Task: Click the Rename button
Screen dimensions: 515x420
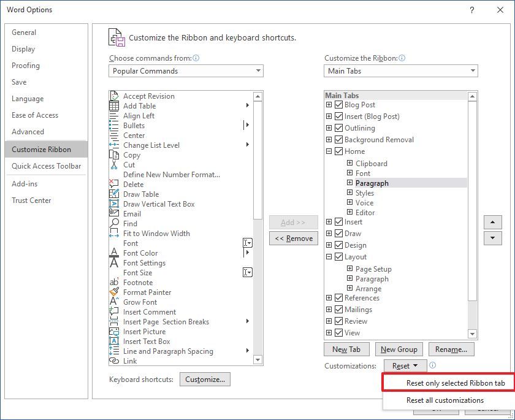Action: [452, 349]
